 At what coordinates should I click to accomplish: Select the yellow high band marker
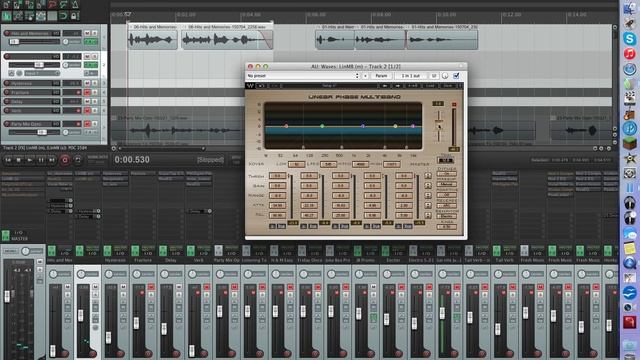coord(395,126)
